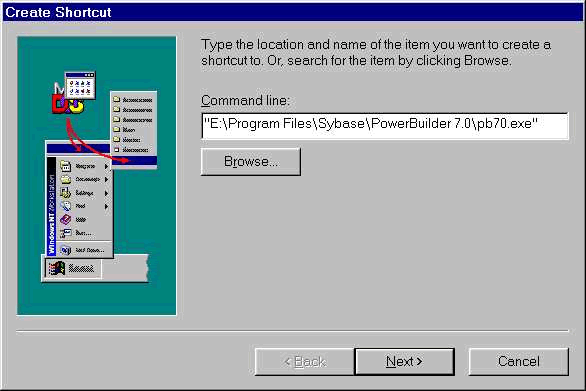Click the Find magnifier icon in the illustrated menu
This screenshot has height=391, width=586.
(x=65, y=206)
